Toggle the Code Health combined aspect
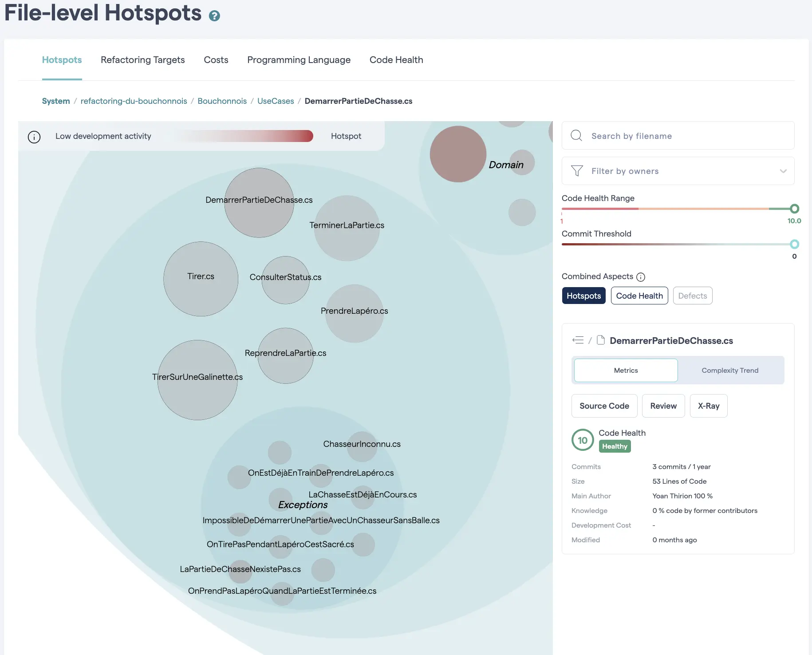Image resolution: width=812 pixels, height=655 pixels. (639, 296)
